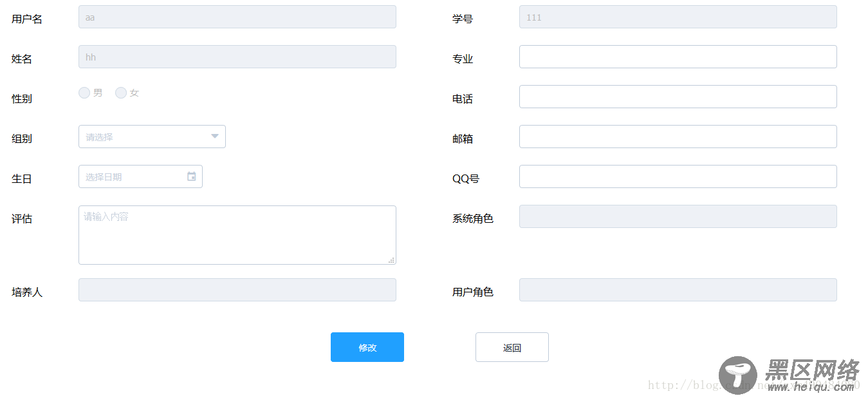Focus the QQ号 input field
Screen dimensions: 868x398
(678, 176)
